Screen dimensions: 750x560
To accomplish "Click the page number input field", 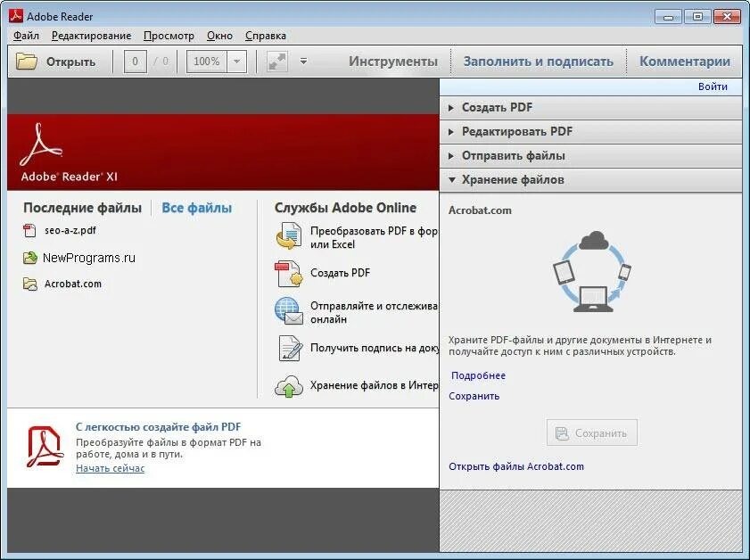I will [135, 62].
